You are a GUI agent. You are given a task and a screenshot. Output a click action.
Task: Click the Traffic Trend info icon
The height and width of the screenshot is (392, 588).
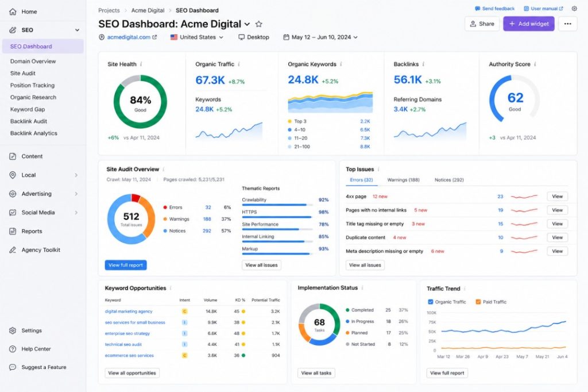point(465,289)
